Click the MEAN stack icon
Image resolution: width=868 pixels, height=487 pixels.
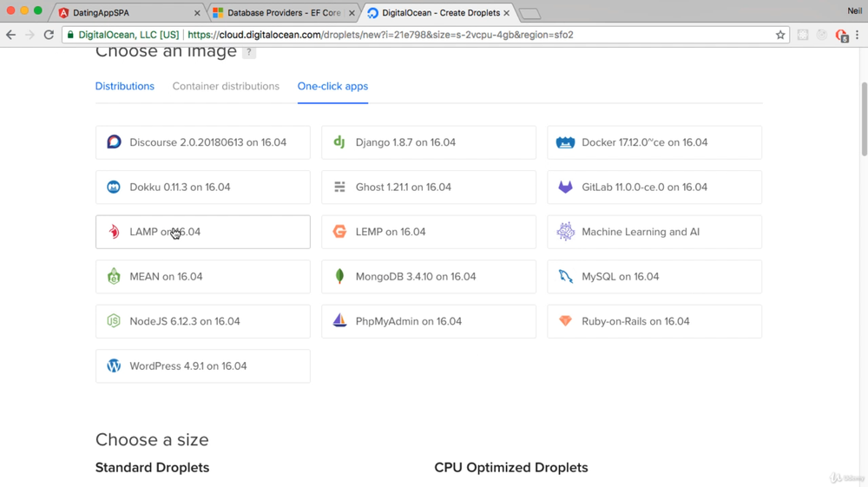pos(114,276)
